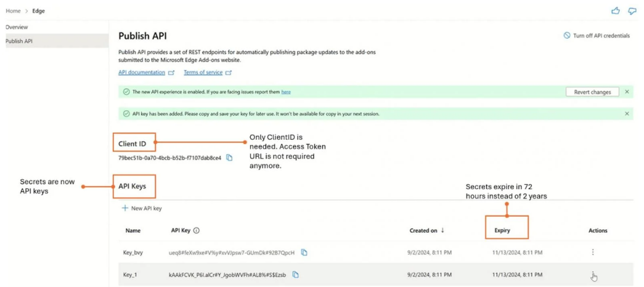Screen dimensions: 644x287
Task: Dismiss the new API experience banner
Action: (x=627, y=92)
